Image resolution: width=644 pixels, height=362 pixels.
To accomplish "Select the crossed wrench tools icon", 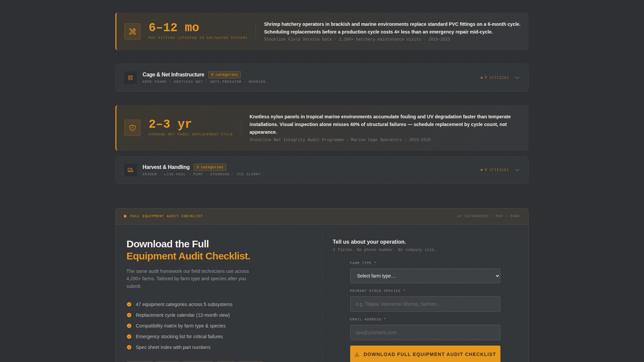I will (x=132, y=31).
